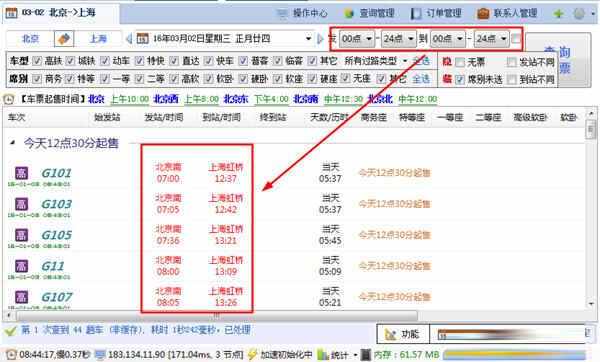The width and height of the screenshot is (600, 362).
Task: Open the 操作中心 menu
Action: [x=302, y=13]
